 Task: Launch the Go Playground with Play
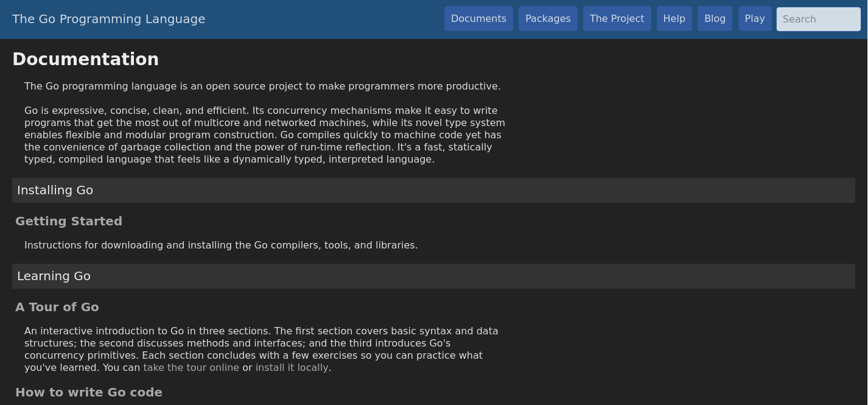pos(755,19)
